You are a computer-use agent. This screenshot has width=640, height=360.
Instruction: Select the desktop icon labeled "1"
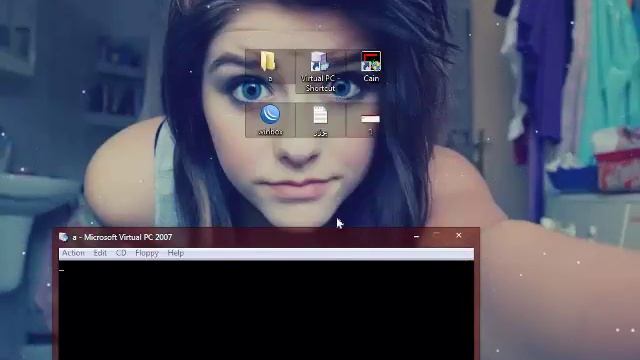370,119
